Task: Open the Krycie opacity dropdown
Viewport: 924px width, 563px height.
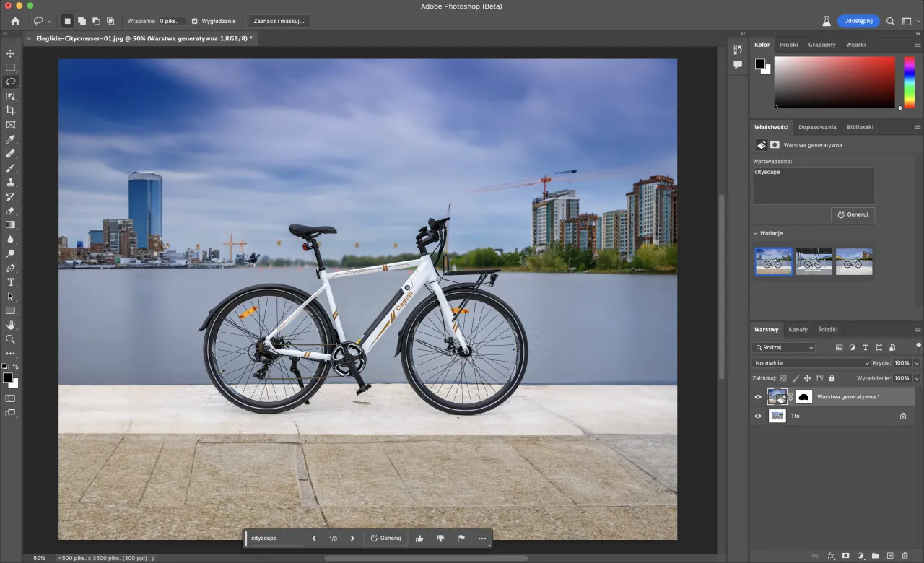Action: click(917, 363)
